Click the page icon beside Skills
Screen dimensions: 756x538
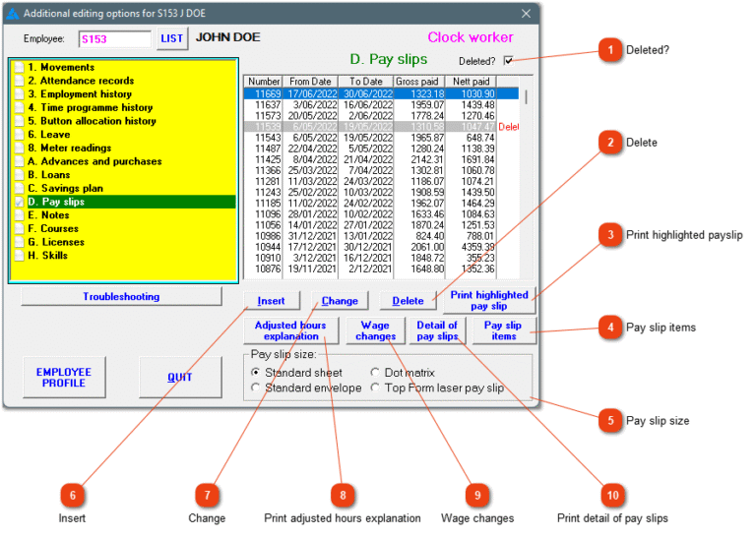[19, 255]
